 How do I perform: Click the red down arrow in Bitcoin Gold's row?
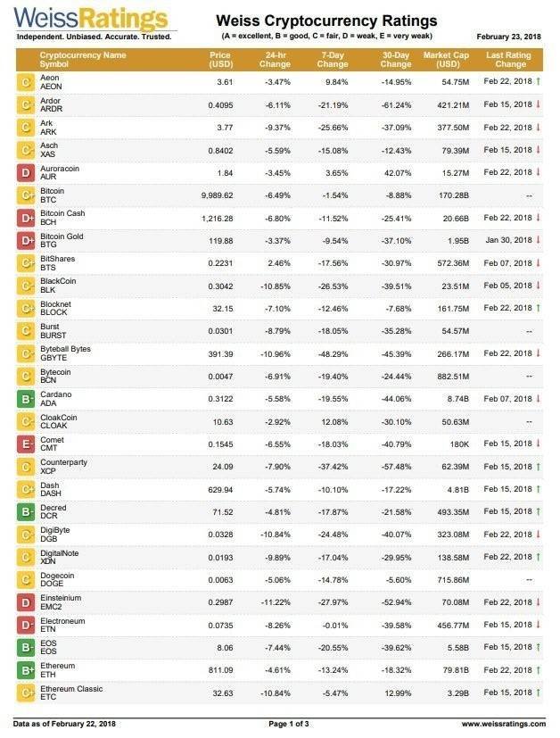(539, 240)
